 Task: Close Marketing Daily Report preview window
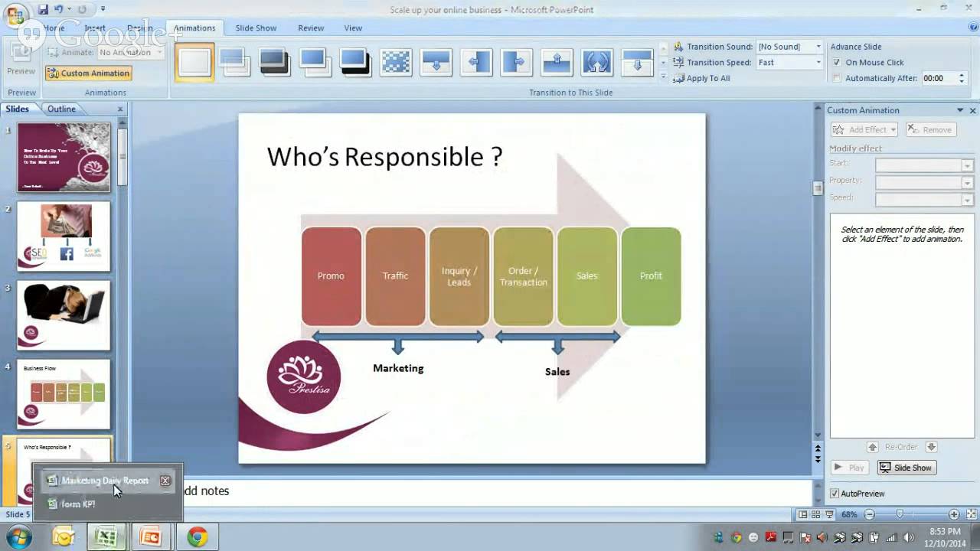pyautogui.click(x=165, y=481)
